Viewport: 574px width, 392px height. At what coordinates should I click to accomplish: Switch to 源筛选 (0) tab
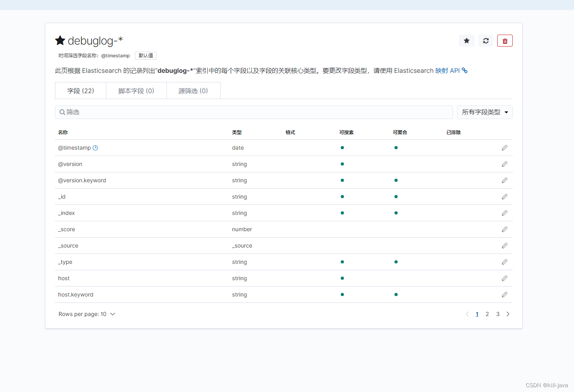(x=193, y=91)
